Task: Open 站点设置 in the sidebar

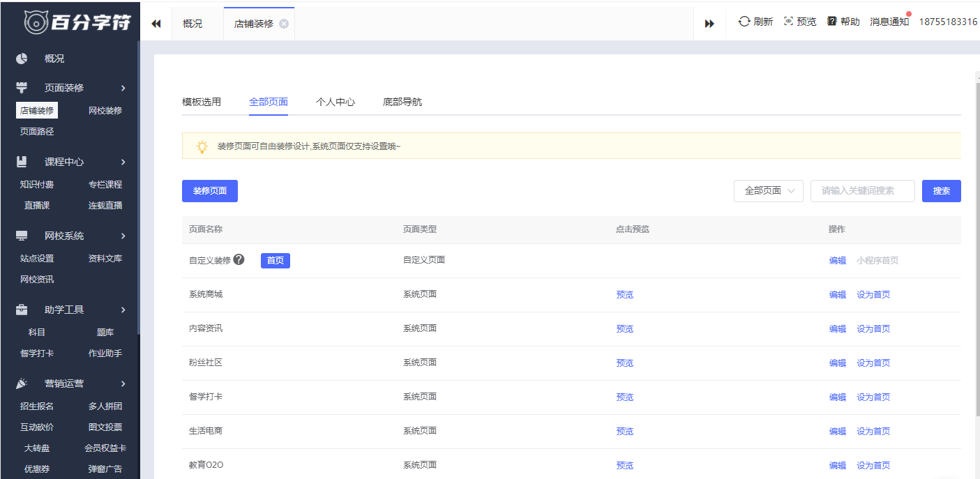Action: click(37, 258)
